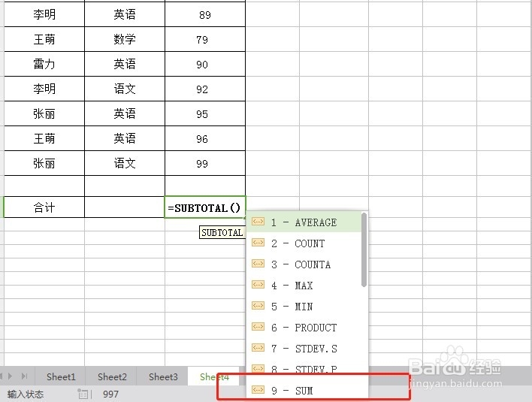
Task: Select 张丽 in the 语文 row
Action: pyautogui.click(x=44, y=163)
